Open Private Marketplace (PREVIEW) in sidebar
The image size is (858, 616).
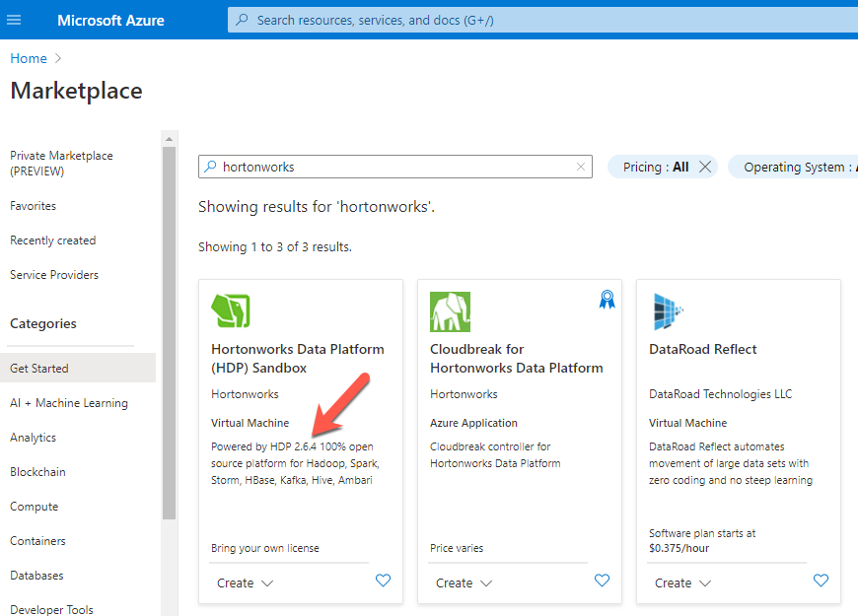point(61,164)
